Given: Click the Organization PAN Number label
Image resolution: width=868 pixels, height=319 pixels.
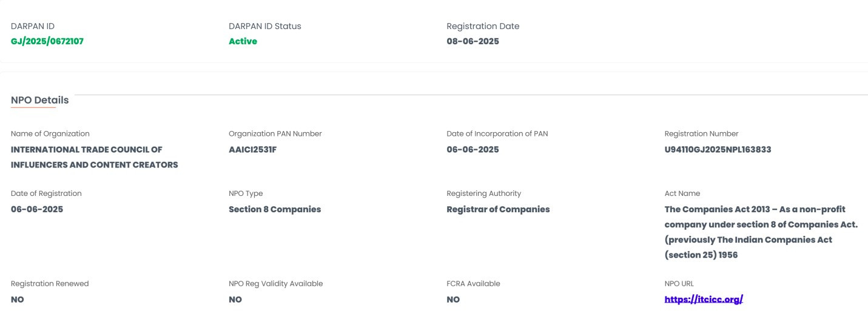Looking at the screenshot, I should click(275, 133).
